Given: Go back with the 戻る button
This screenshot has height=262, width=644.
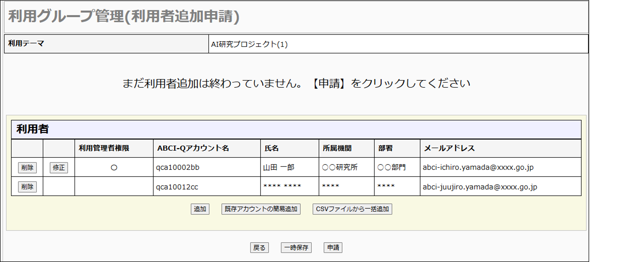Looking at the screenshot, I should pos(259,247).
